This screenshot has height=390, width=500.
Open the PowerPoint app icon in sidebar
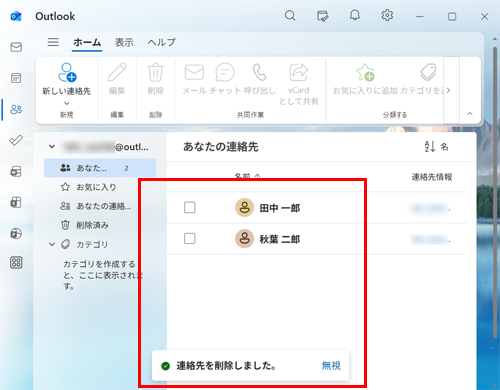[x=16, y=233]
